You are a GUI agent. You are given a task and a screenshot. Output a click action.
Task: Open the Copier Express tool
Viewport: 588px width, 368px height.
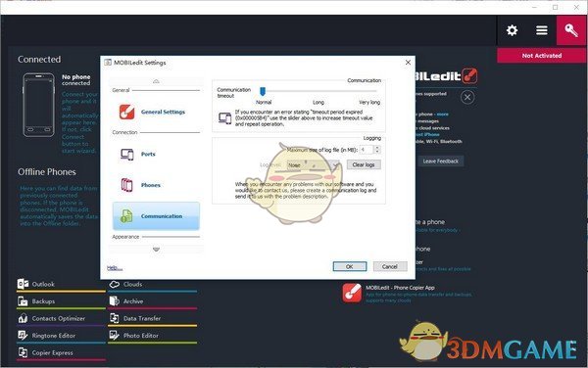pyautogui.click(x=61, y=353)
